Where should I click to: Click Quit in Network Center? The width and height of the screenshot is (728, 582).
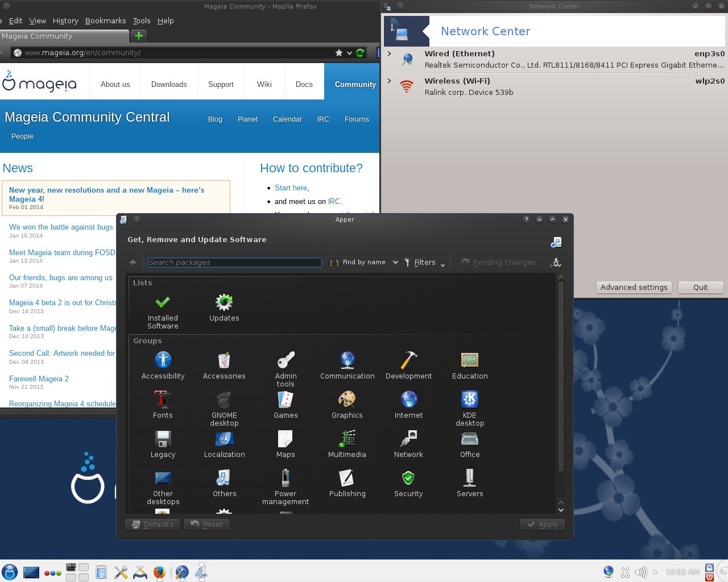pos(701,287)
